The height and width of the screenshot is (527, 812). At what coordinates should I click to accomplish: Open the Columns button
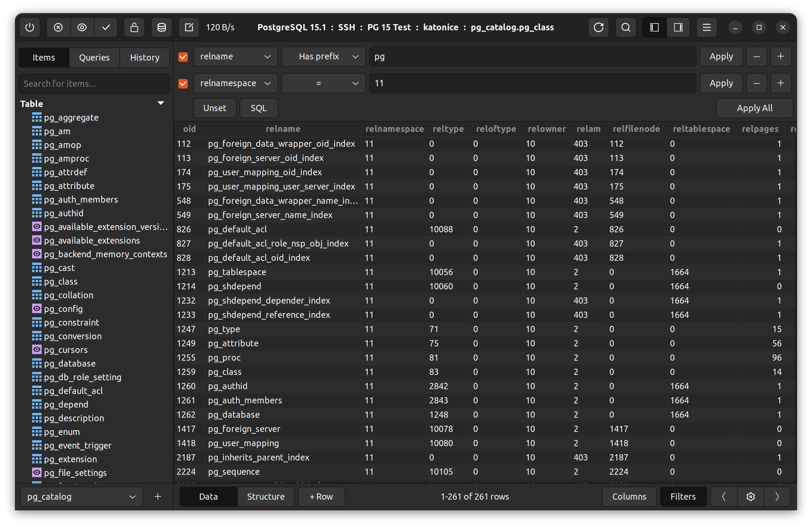(629, 497)
